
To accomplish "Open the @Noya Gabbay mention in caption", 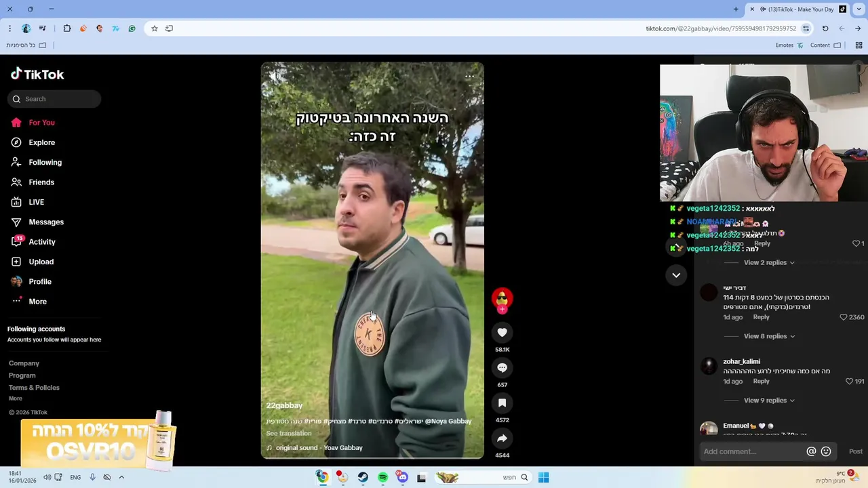I will [448, 422].
